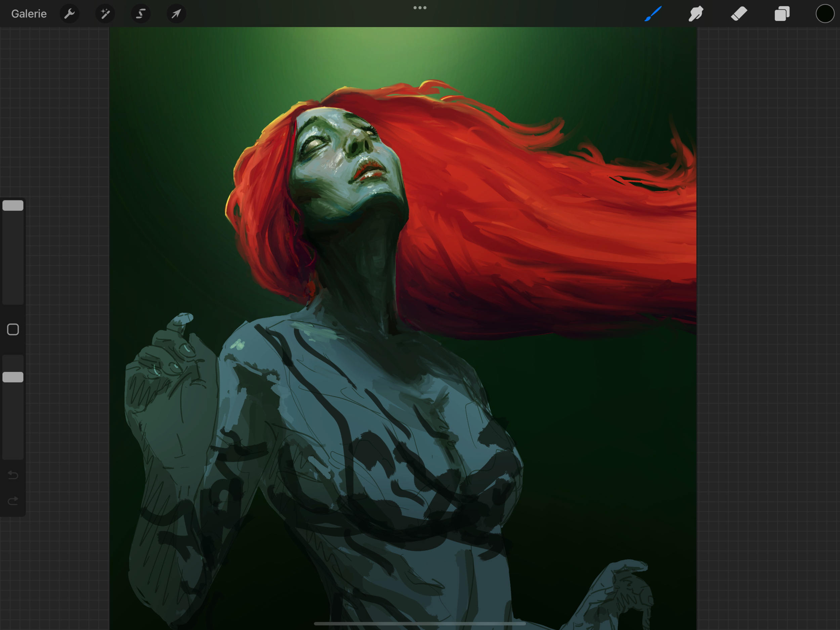Open Adjustments magic wand menu
The width and height of the screenshot is (840, 630).
point(105,14)
